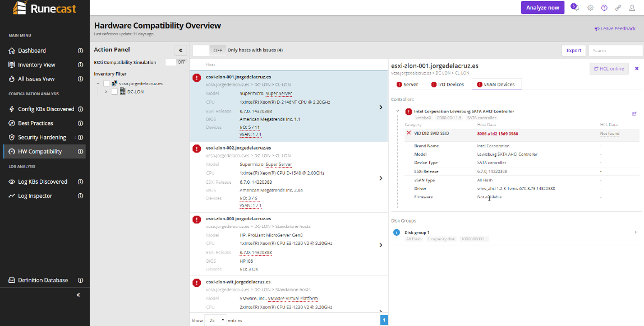Image resolution: width=644 pixels, height=326 pixels.
Task: Click info icon next to HW Compatibility
Action: click(81, 151)
